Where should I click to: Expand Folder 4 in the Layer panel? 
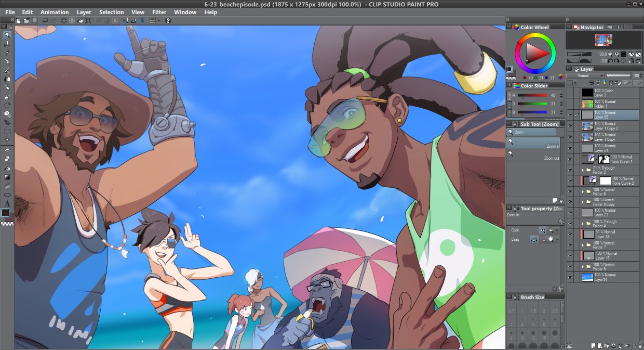coord(583,224)
